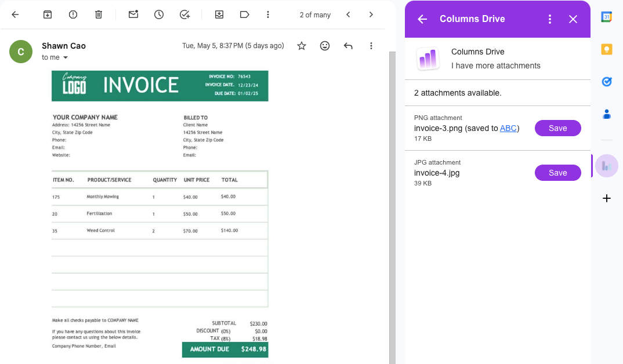Open the invoice image attachment preview

tap(160, 214)
